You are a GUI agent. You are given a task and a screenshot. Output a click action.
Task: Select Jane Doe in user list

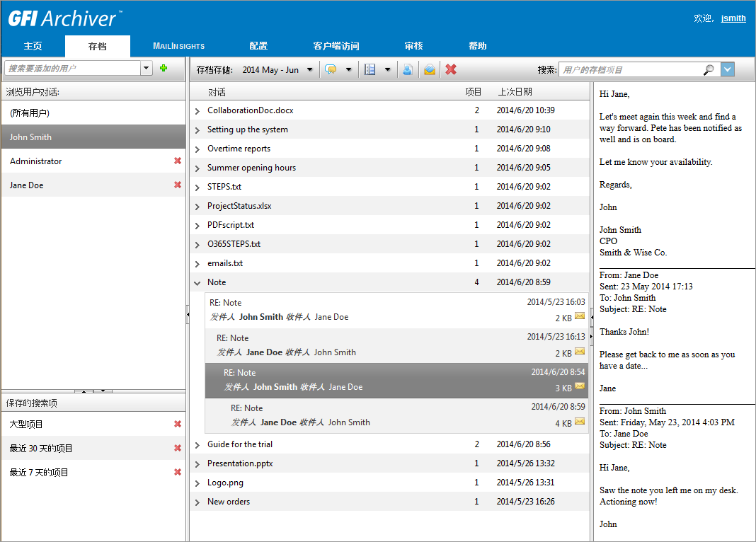[x=28, y=185]
